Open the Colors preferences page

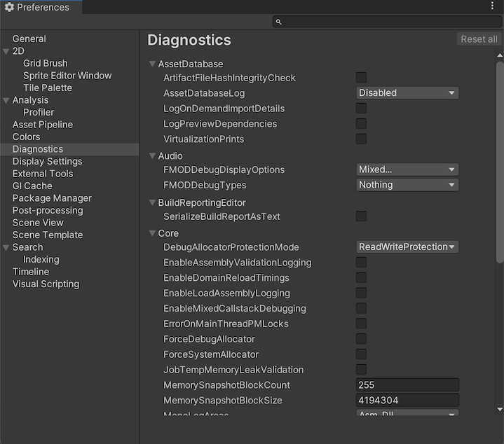coord(26,137)
